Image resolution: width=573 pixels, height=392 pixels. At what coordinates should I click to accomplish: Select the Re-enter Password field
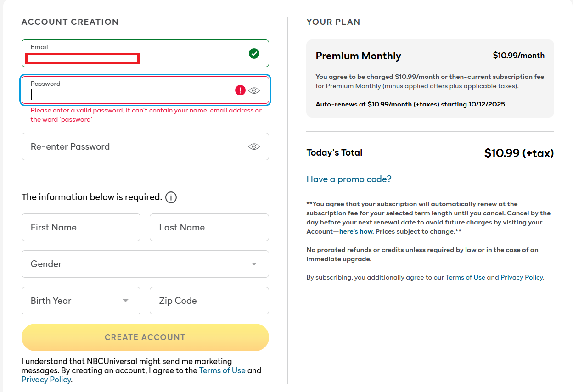[x=133, y=146]
